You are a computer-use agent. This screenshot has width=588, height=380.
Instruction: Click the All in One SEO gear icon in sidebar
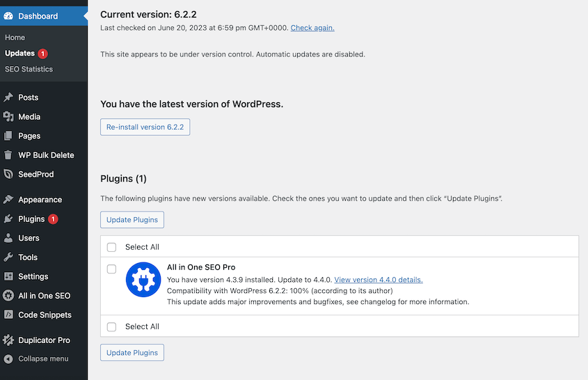[x=8, y=296]
